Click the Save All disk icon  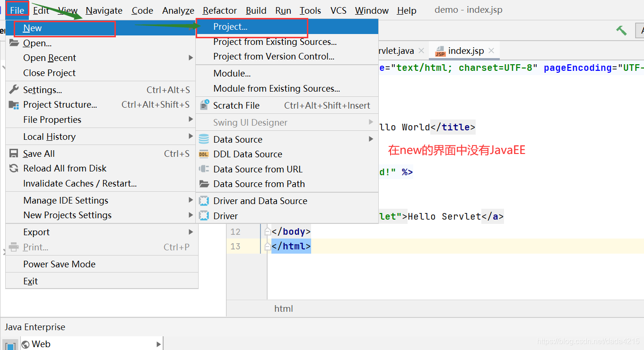click(x=14, y=154)
